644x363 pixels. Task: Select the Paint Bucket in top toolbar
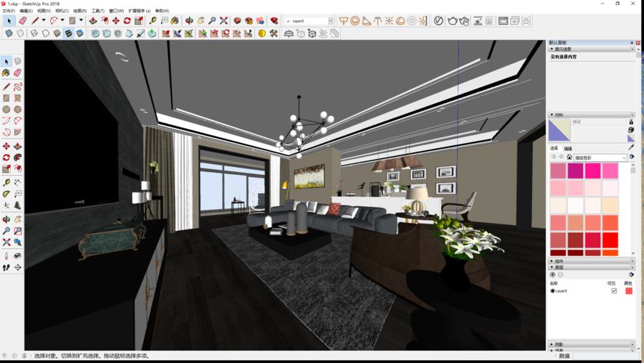[x=175, y=20]
